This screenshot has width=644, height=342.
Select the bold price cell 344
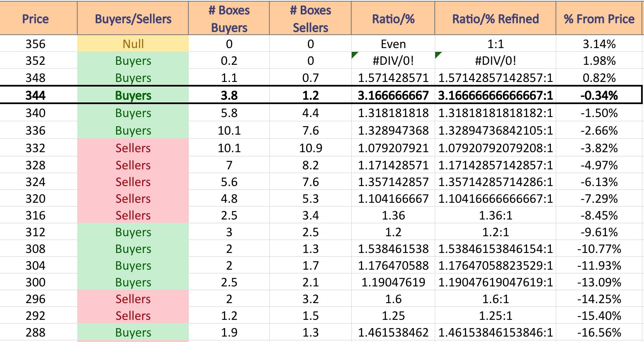38,95
